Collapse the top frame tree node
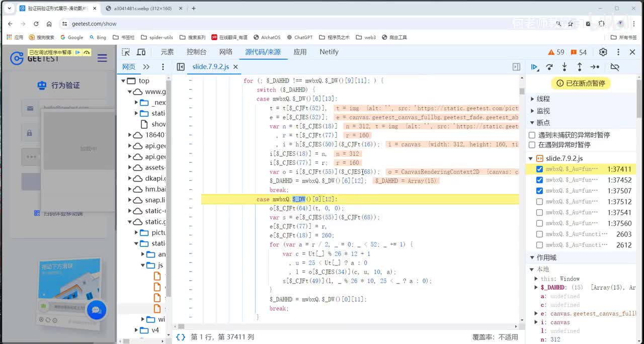 (123, 80)
